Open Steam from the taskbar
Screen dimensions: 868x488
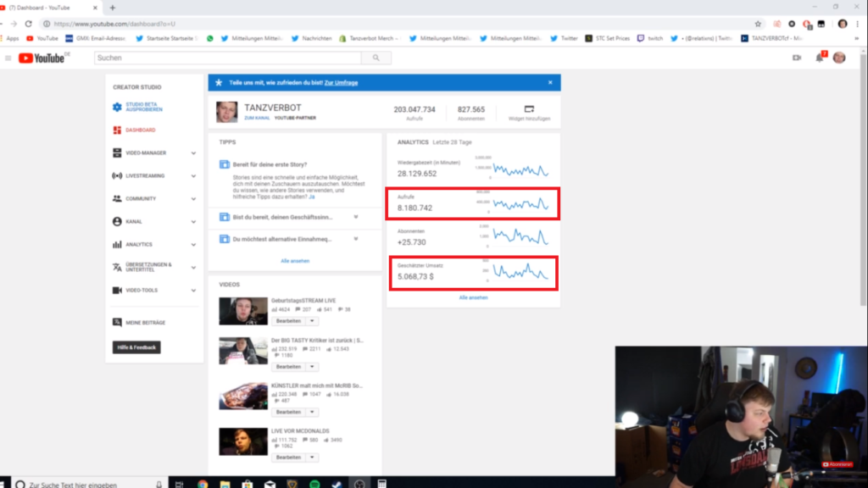point(337,484)
